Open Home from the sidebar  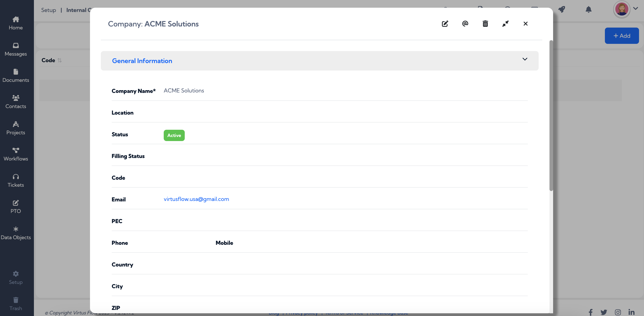click(x=16, y=23)
